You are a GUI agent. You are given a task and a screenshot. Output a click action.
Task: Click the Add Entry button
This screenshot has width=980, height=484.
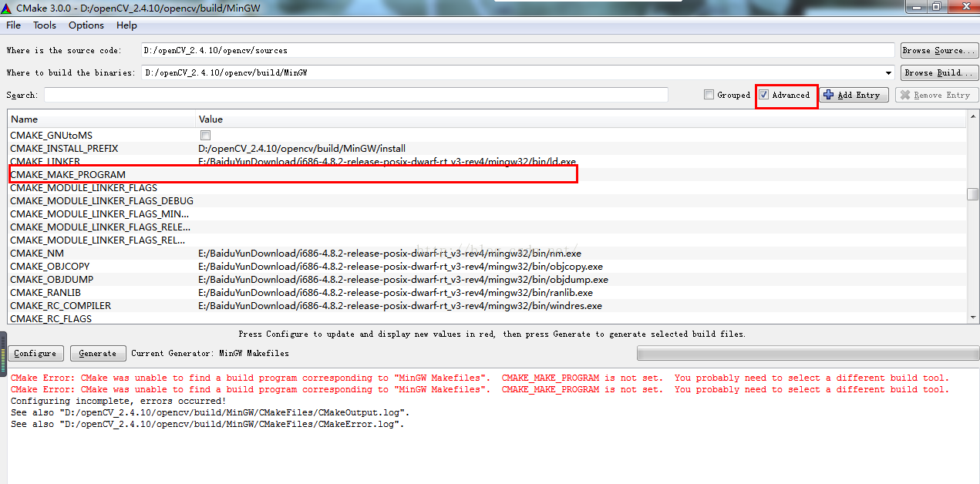(854, 95)
